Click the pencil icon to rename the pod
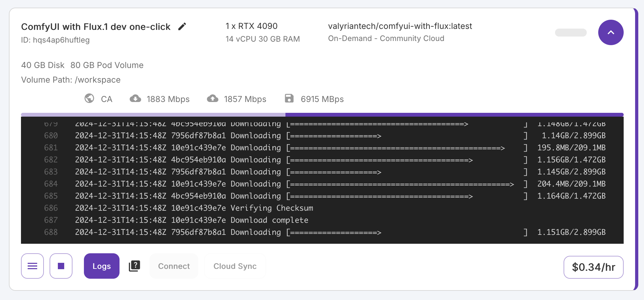The height and width of the screenshot is (300, 644). pyautogui.click(x=182, y=26)
